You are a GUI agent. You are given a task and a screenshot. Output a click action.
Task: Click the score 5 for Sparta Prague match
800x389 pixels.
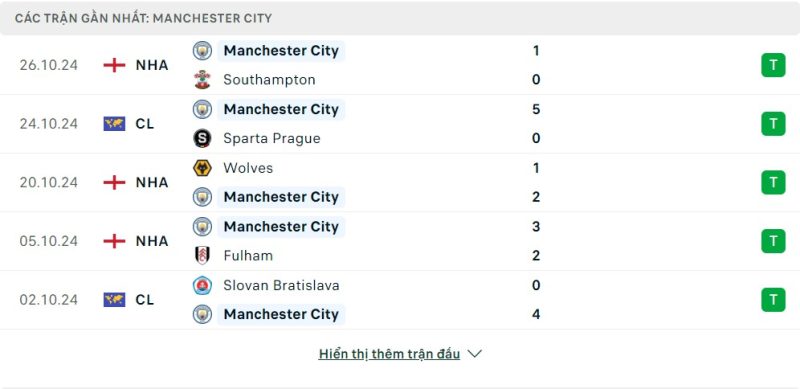[x=536, y=109]
